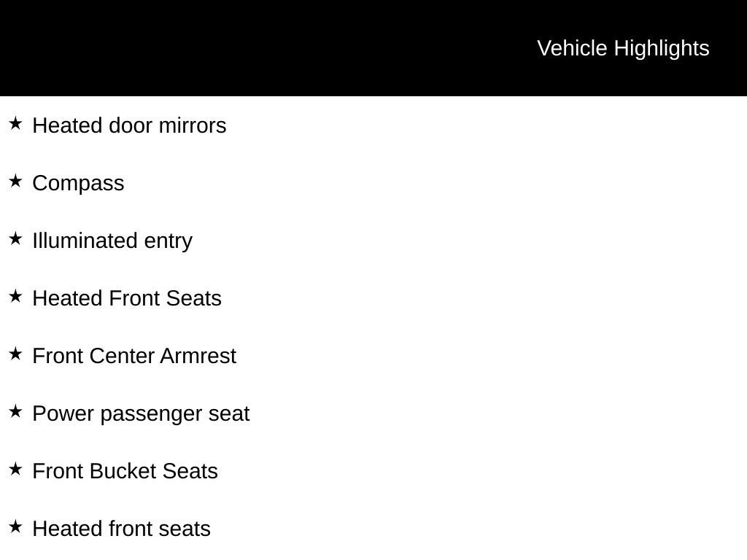Click the word Armrest in the list
This screenshot has height=560, width=747.
point(198,356)
